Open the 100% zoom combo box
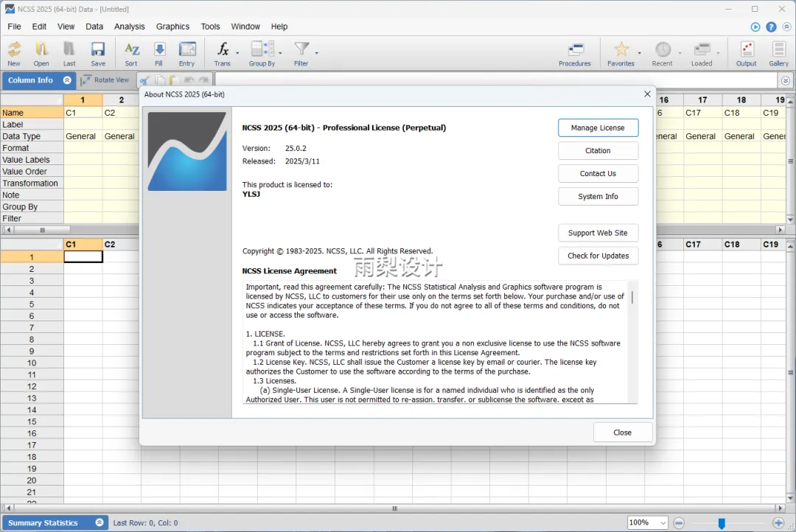 click(x=647, y=523)
